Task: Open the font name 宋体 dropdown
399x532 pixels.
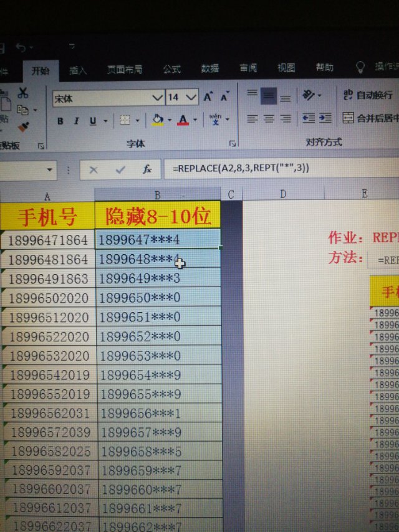Action: pos(157,98)
